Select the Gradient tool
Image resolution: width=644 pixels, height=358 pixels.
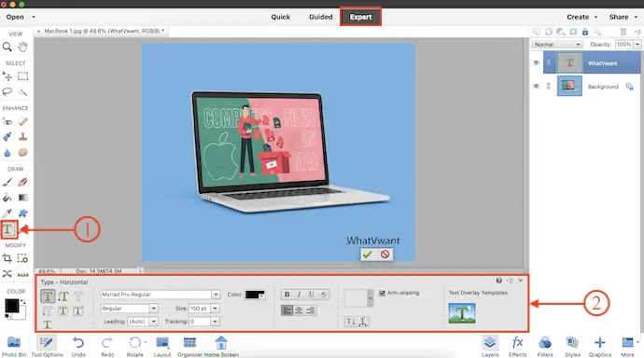pyautogui.click(x=22, y=198)
